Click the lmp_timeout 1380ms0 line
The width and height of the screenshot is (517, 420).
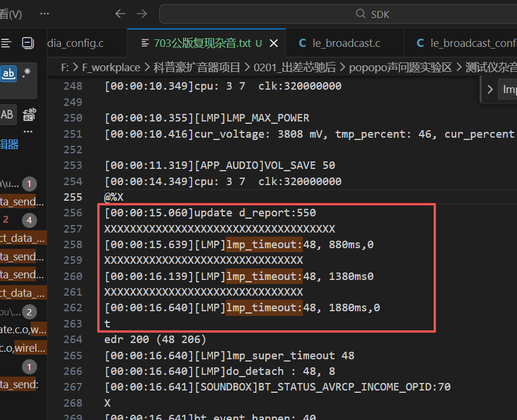click(x=239, y=276)
